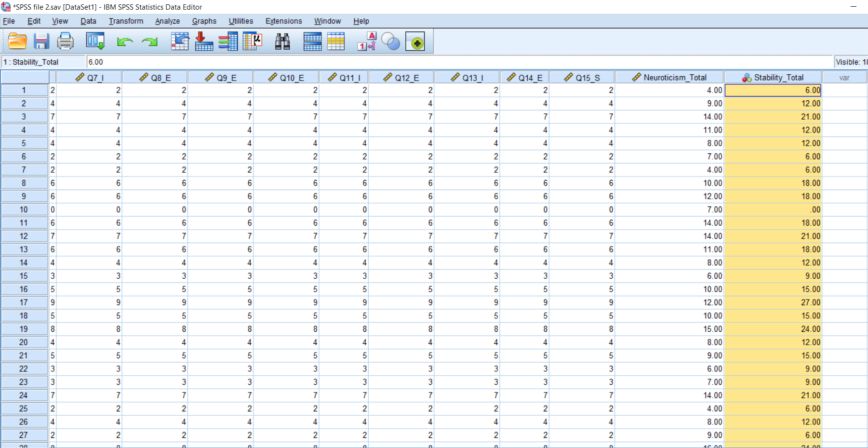Image resolution: width=868 pixels, height=448 pixels.
Task: Open a data file
Action: pyautogui.click(x=17, y=41)
